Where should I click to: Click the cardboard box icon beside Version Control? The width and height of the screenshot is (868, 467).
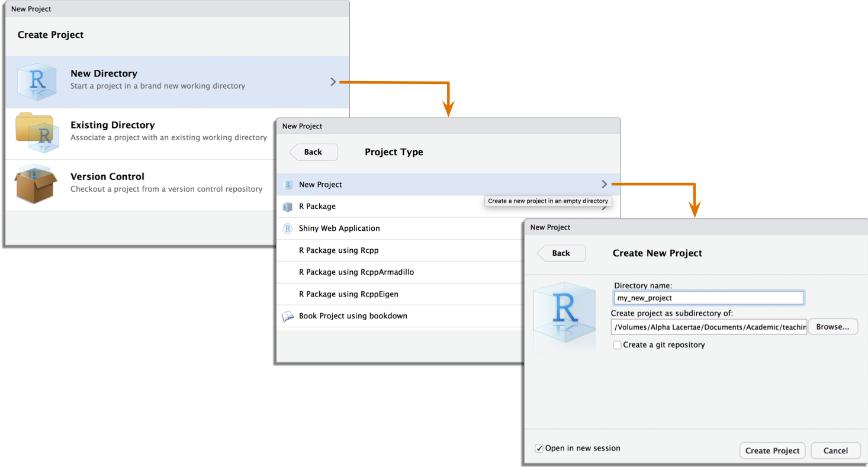click(36, 183)
